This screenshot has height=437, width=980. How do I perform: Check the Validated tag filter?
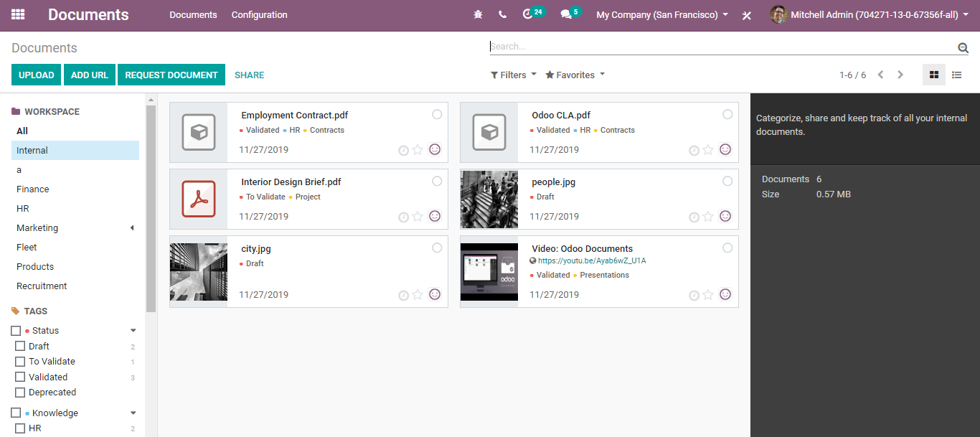click(20, 377)
